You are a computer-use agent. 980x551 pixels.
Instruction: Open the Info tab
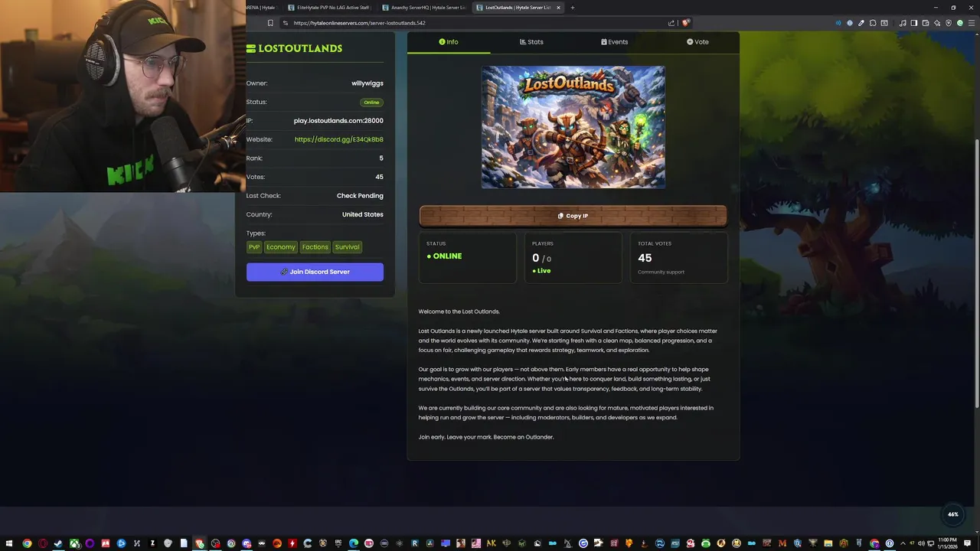(x=449, y=42)
